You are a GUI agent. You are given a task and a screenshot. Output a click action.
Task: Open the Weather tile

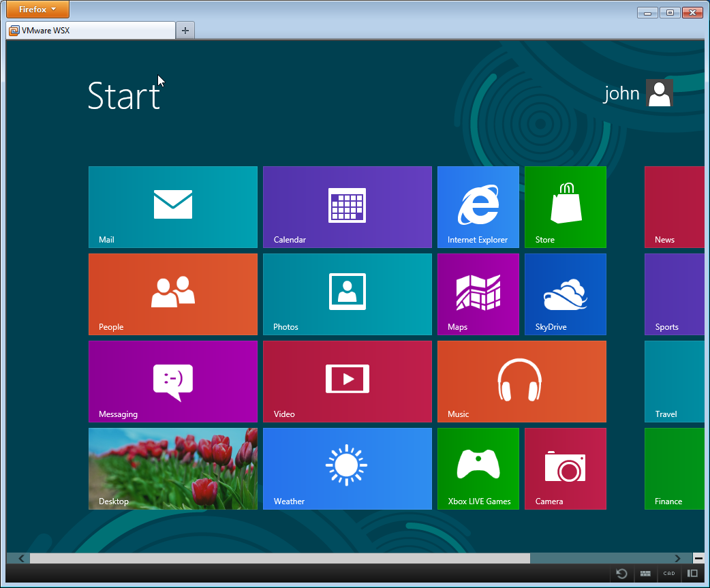tap(348, 469)
